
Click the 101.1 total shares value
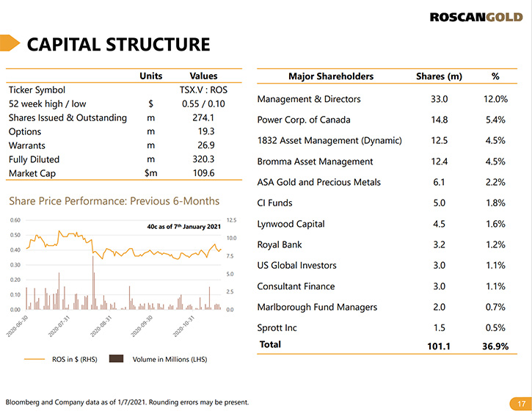[x=439, y=346]
